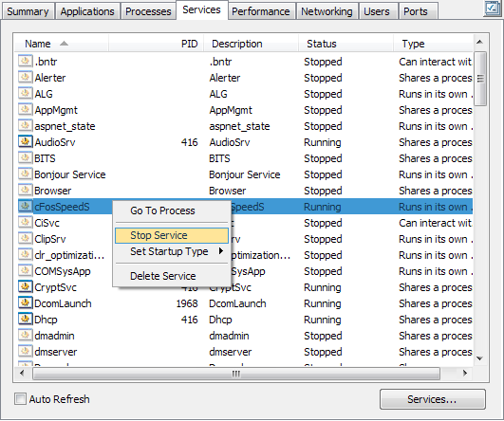This screenshot has width=504, height=421.
Task: Click the AppMgmt service icon
Action: tap(25, 110)
